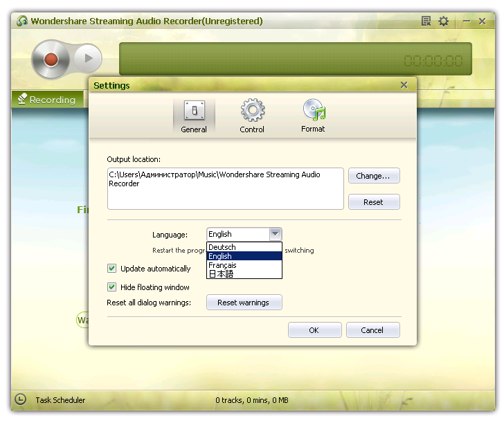504x423 pixels.
Task: Close the Settings dialog with X
Action: click(404, 85)
